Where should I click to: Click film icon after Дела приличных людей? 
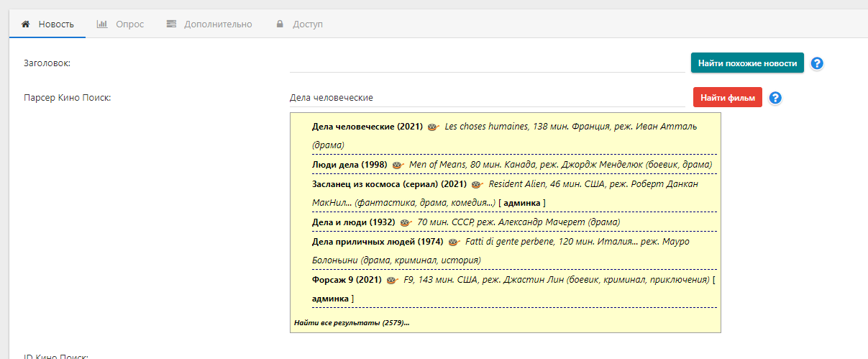tap(454, 242)
